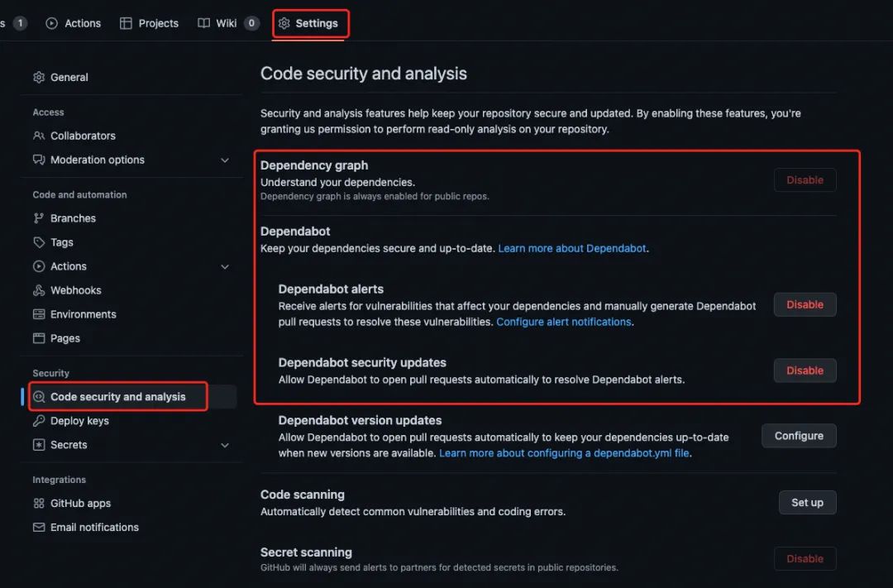Configure Dependabot version updates
The width and height of the screenshot is (893, 588).
[x=799, y=436]
